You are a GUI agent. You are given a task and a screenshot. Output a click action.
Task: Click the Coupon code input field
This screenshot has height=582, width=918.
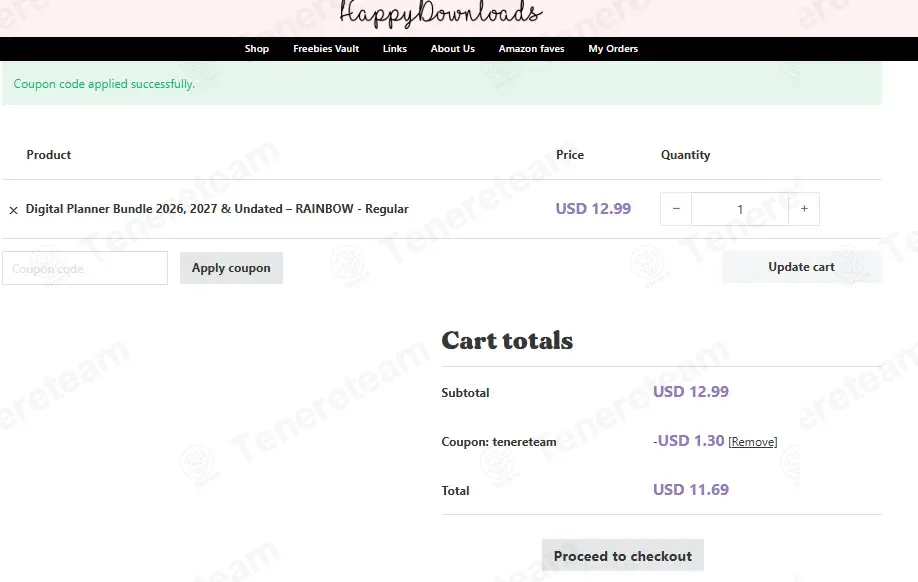pyautogui.click(x=85, y=268)
